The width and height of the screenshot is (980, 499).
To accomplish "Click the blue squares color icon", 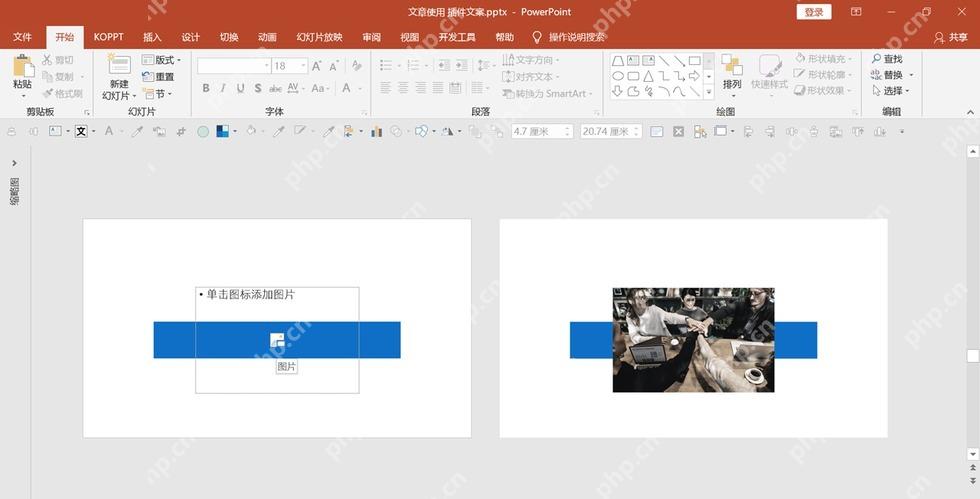I will pos(222,131).
